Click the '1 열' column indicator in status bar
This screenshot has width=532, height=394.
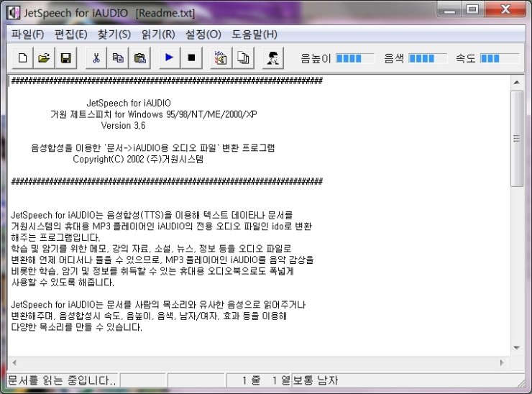(281, 380)
